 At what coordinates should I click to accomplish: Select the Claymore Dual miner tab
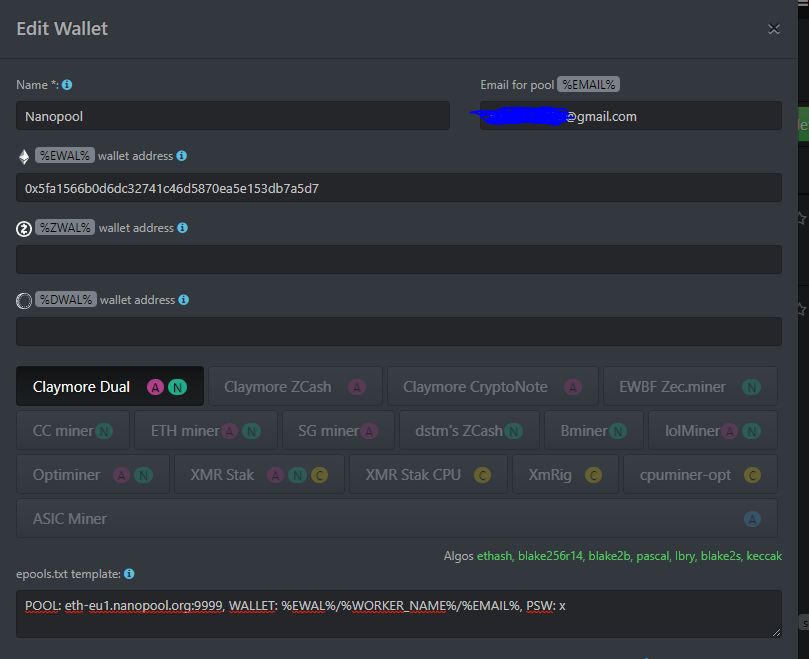[x=110, y=387]
